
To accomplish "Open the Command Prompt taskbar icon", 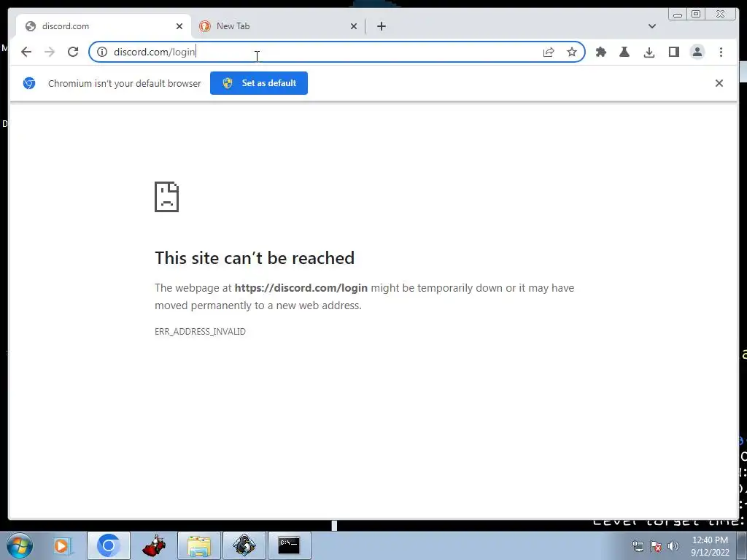I will [x=289, y=545].
